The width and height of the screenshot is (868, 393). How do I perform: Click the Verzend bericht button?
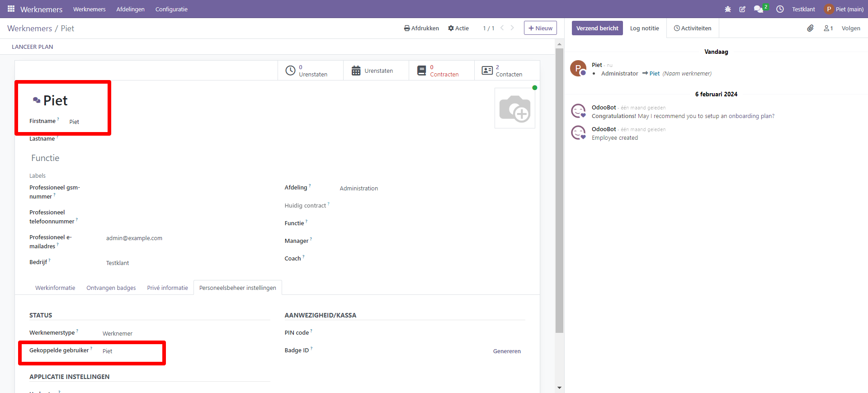point(597,28)
